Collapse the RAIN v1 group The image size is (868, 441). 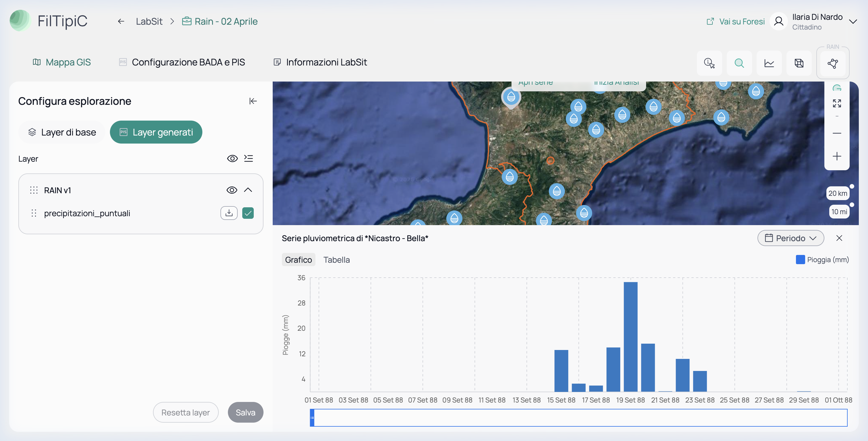point(248,190)
